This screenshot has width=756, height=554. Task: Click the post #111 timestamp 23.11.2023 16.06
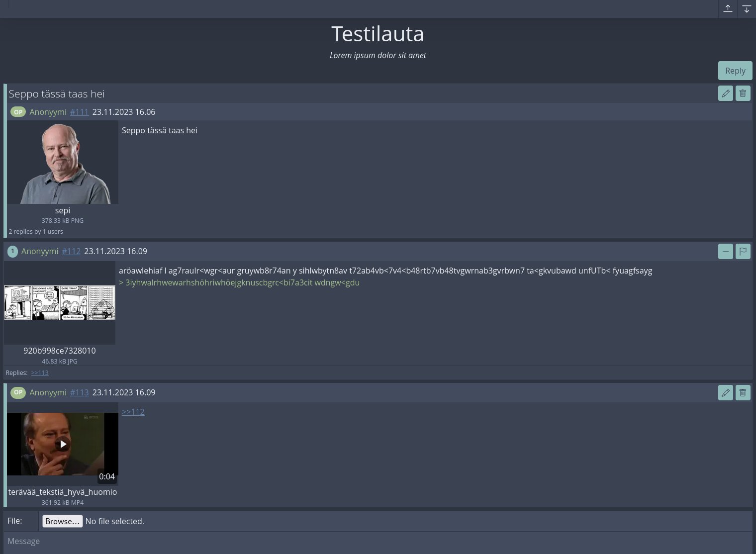click(124, 112)
